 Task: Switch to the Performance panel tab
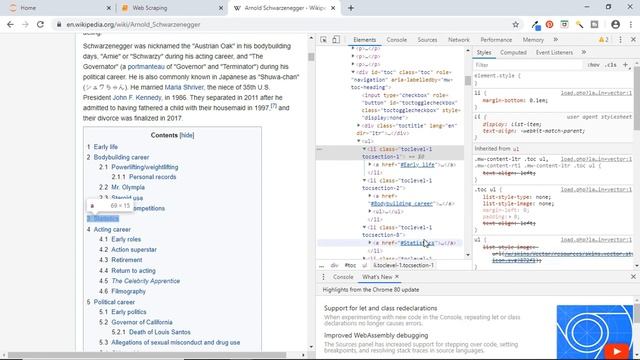[x=496, y=40]
